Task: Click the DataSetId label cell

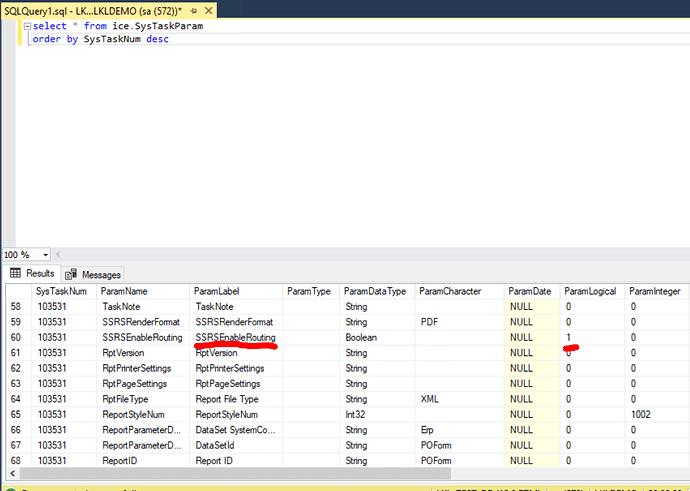Action: tap(236, 445)
